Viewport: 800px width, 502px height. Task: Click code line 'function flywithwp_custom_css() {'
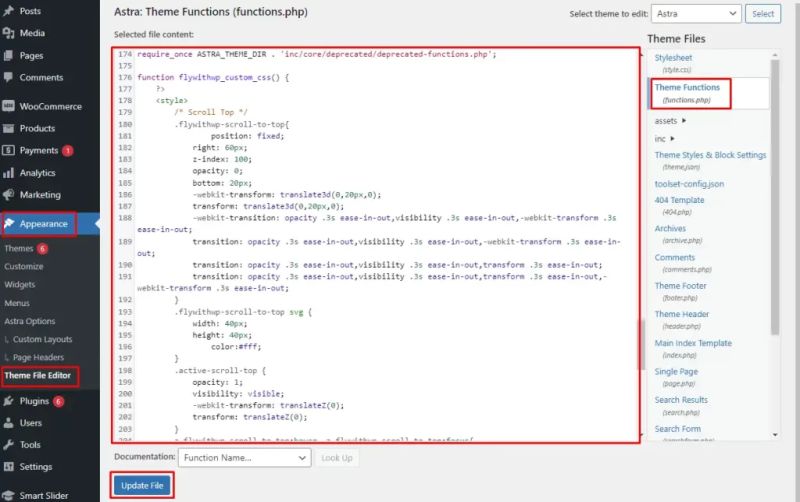click(x=213, y=78)
